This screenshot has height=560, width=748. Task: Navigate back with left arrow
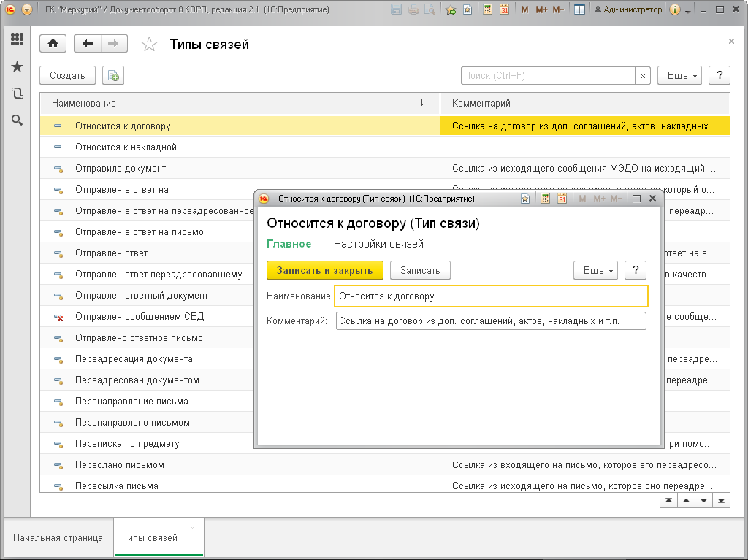[x=88, y=44]
